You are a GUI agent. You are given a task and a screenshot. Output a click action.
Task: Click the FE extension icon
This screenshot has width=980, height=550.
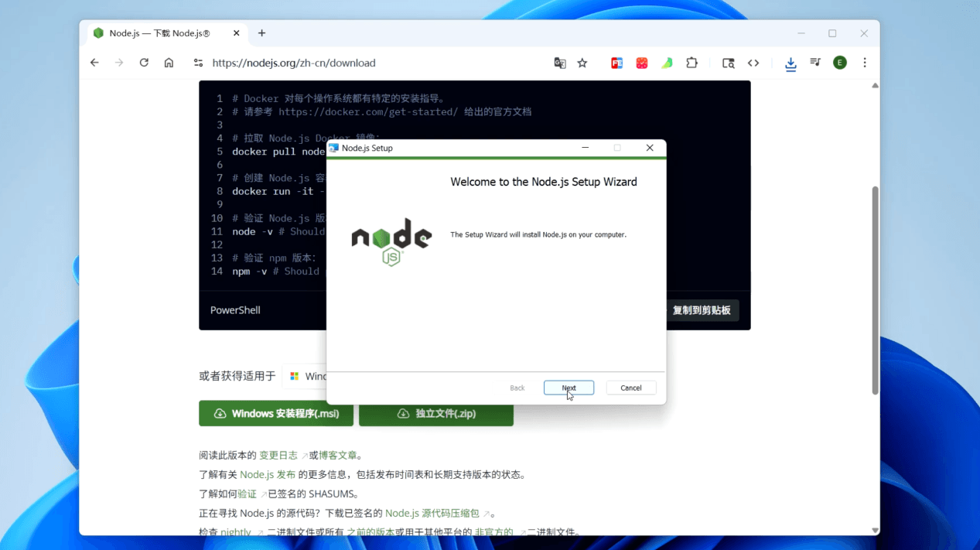[x=616, y=63]
